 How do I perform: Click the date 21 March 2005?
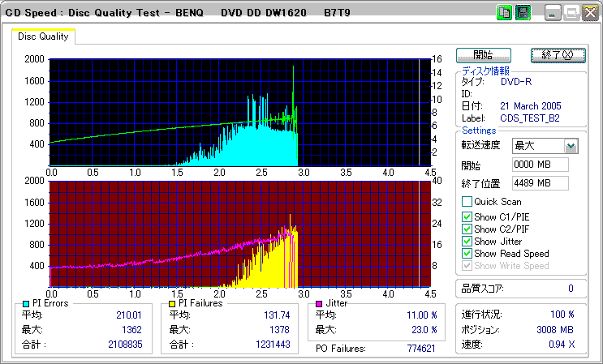[531, 106]
